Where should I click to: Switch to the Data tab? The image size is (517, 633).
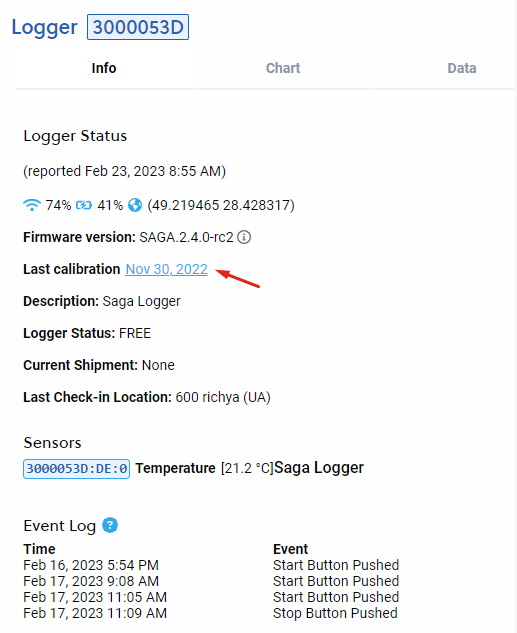[462, 68]
